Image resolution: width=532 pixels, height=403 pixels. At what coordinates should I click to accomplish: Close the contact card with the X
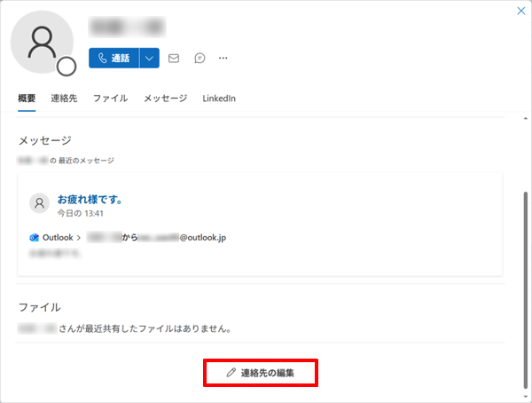click(521, 11)
